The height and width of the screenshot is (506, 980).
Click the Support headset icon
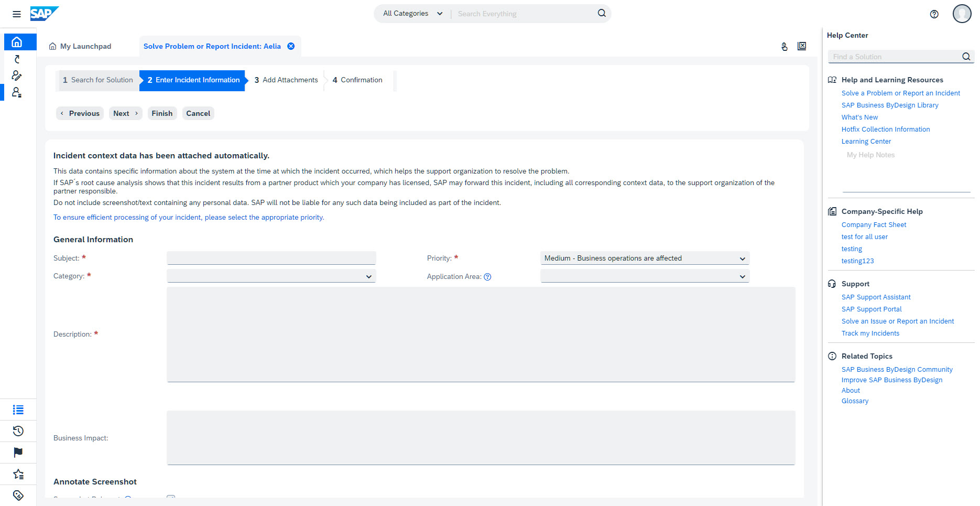pyautogui.click(x=832, y=284)
